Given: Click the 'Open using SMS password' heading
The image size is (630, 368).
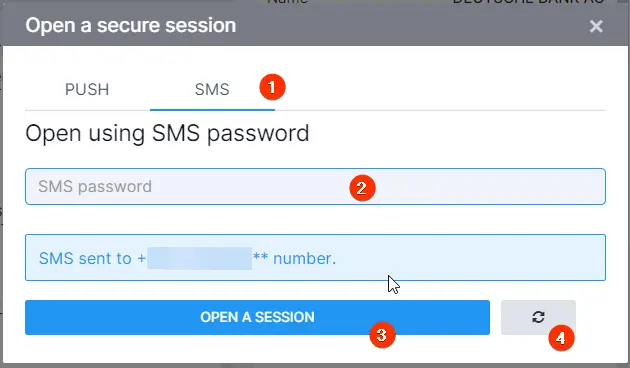Looking at the screenshot, I should coord(167,133).
